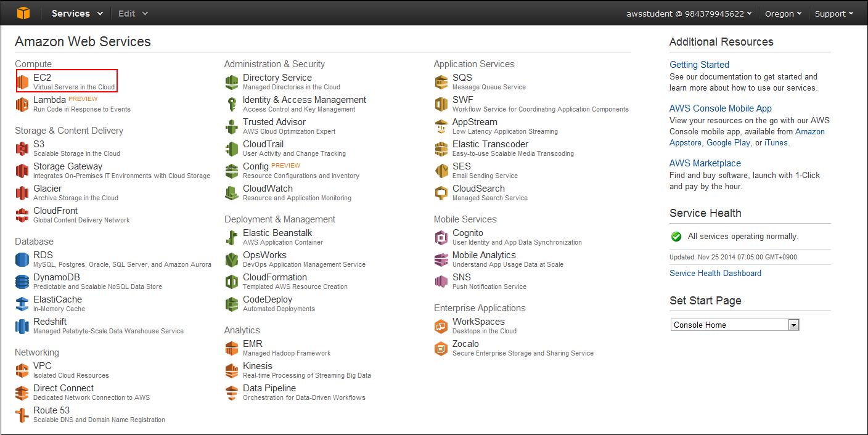Click the VPC networking icon

(x=23, y=370)
